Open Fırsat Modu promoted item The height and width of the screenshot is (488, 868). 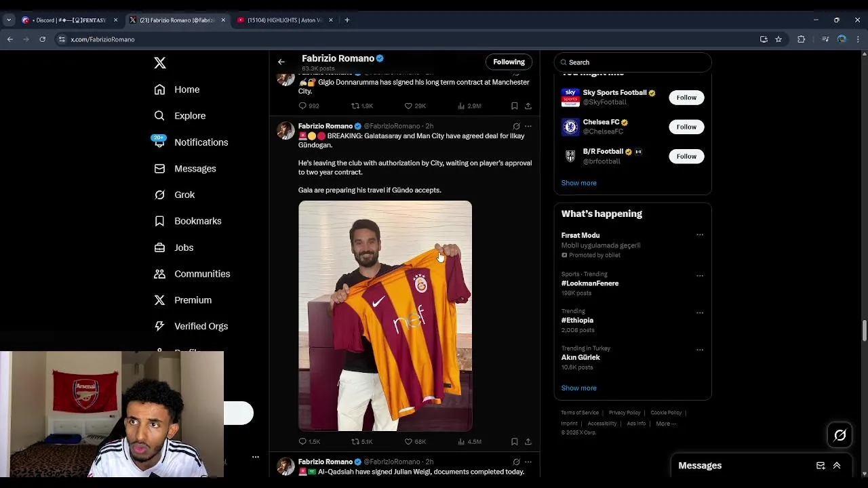coord(580,236)
